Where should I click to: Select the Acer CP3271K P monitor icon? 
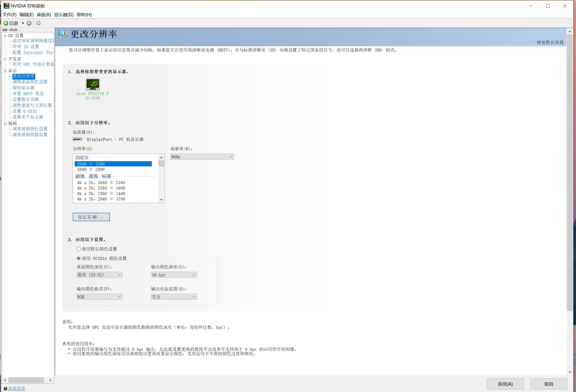coord(93,84)
